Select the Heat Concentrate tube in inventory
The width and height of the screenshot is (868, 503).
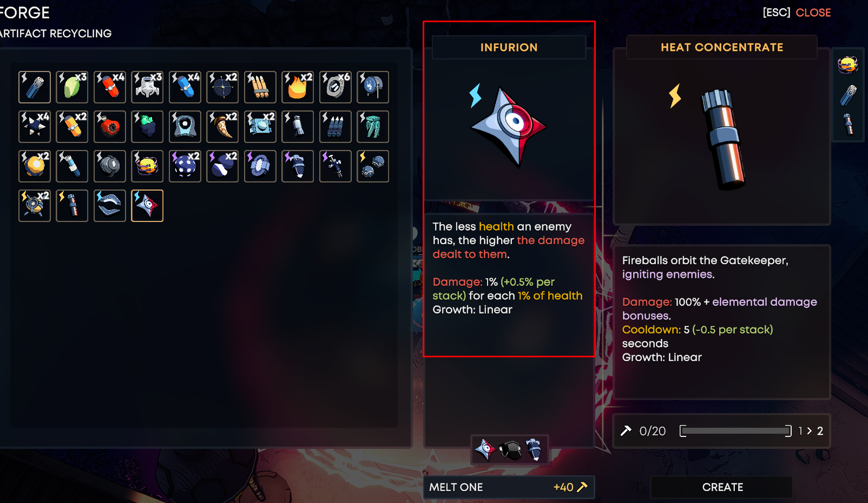[72, 206]
